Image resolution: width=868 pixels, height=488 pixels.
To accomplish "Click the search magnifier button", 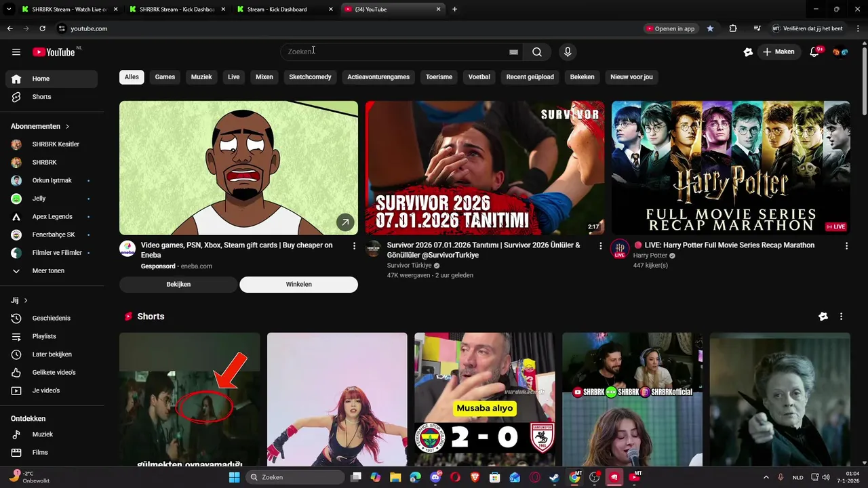I will (537, 52).
